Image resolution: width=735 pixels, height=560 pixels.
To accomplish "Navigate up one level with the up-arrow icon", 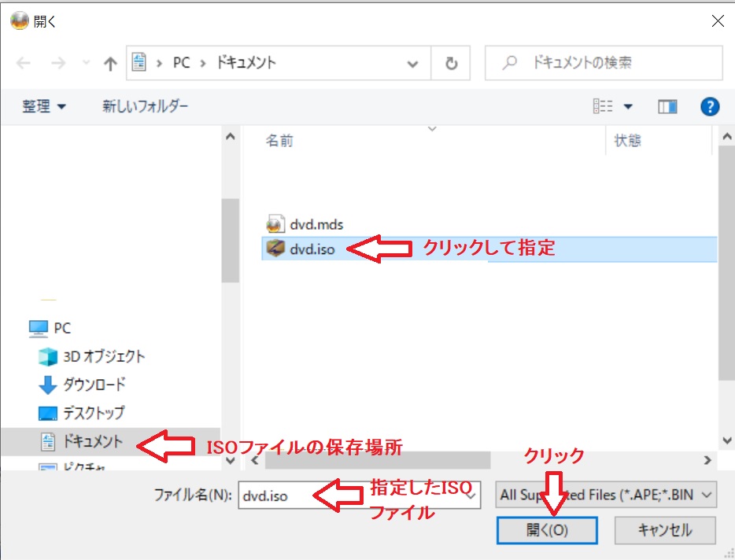I will (109, 63).
